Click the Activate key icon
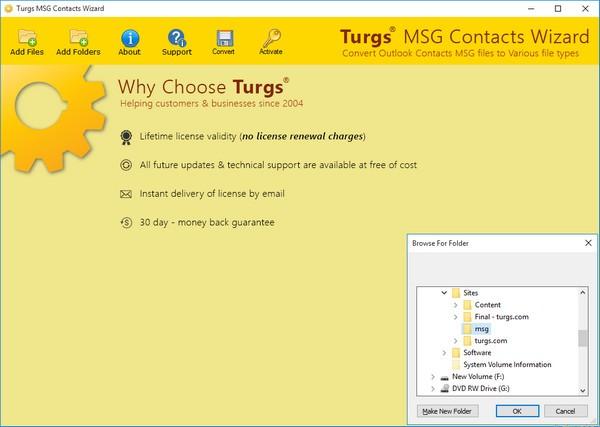600x427 pixels. click(x=271, y=38)
